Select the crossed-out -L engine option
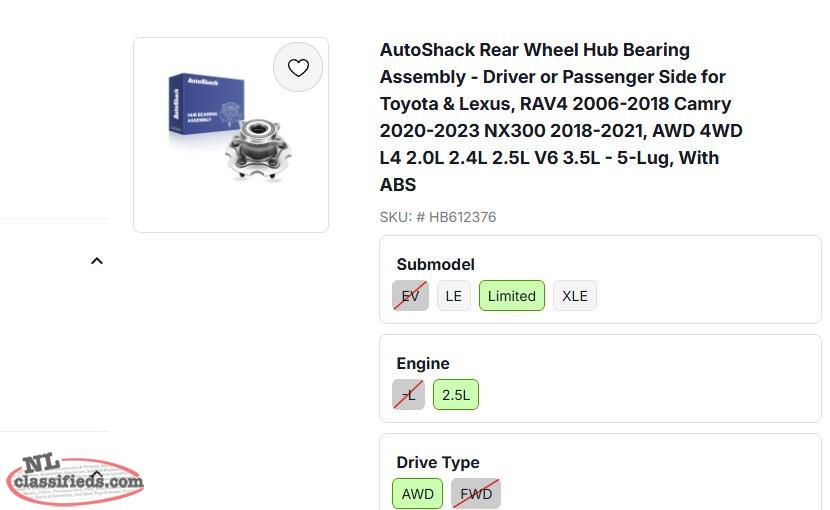 [409, 395]
